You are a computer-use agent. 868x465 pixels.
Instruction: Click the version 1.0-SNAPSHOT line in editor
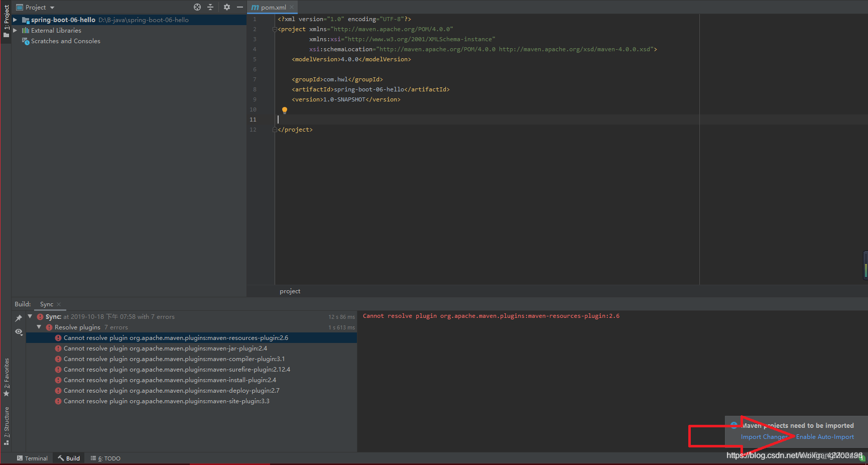coord(346,99)
